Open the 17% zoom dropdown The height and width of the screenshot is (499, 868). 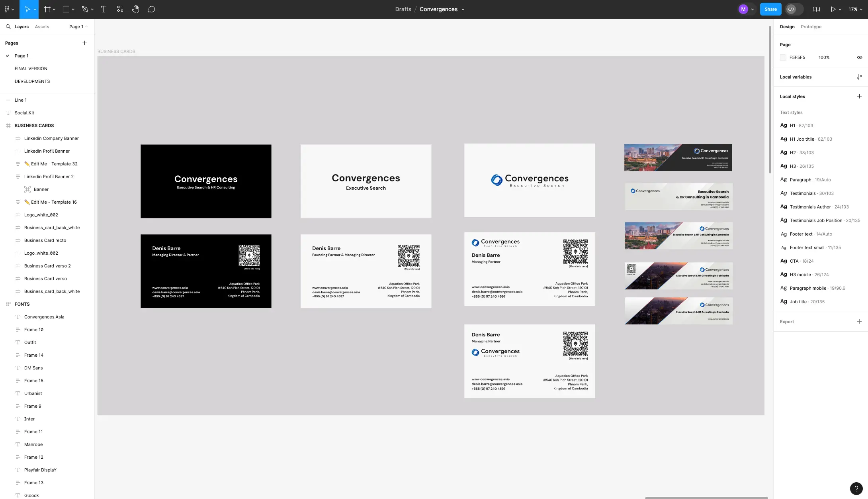click(x=855, y=9)
